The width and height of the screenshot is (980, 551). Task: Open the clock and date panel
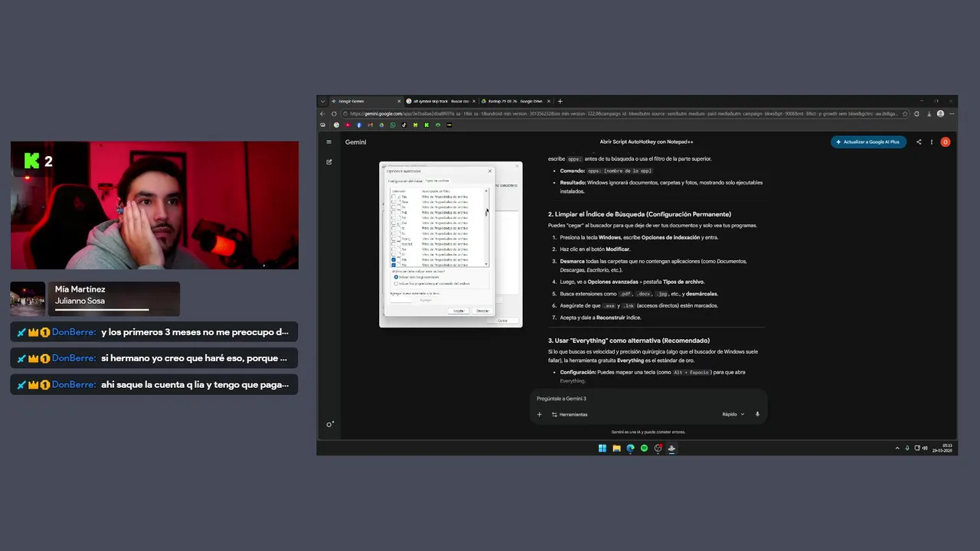click(x=942, y=448)
